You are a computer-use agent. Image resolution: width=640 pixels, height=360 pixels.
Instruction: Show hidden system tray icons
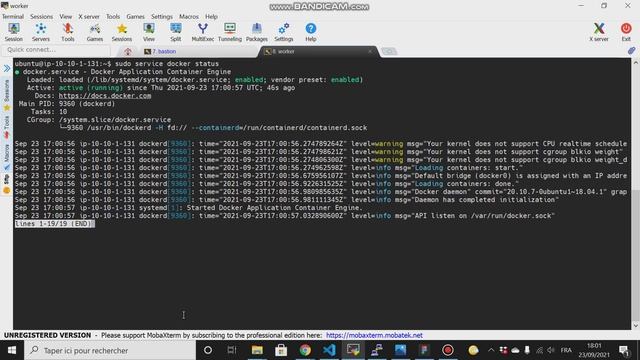tap(491, 350)
